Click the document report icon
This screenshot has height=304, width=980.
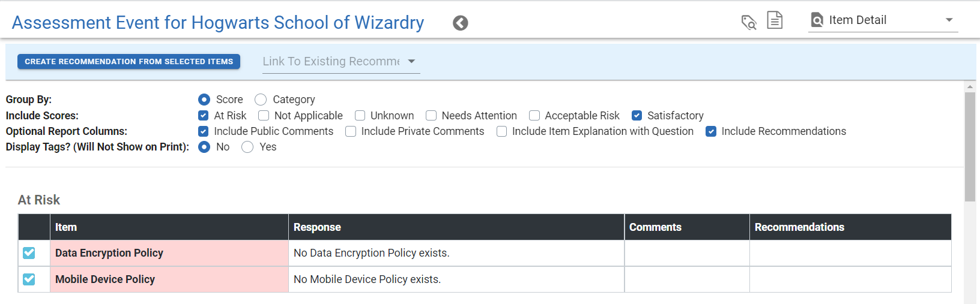coord(775,20)
